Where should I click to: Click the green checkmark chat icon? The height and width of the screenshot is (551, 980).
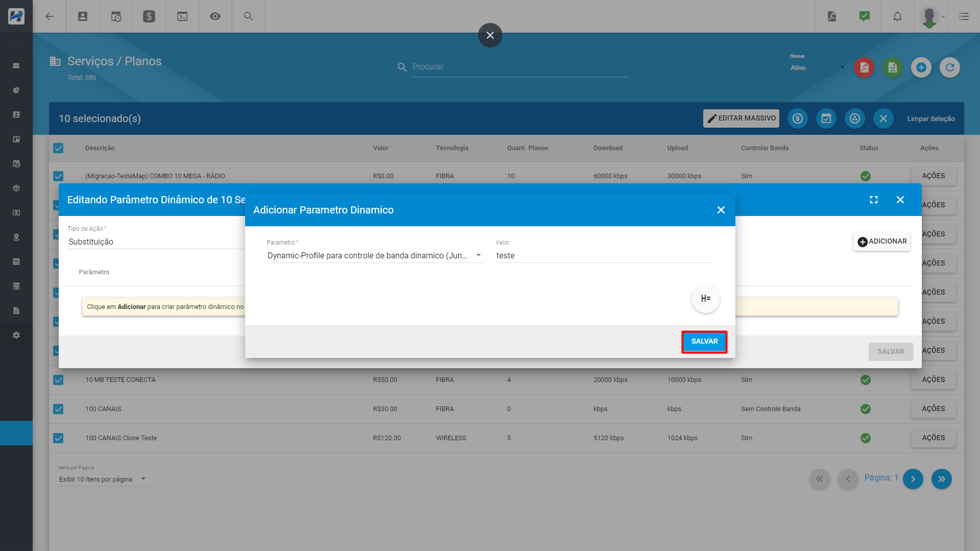(865, 16)
